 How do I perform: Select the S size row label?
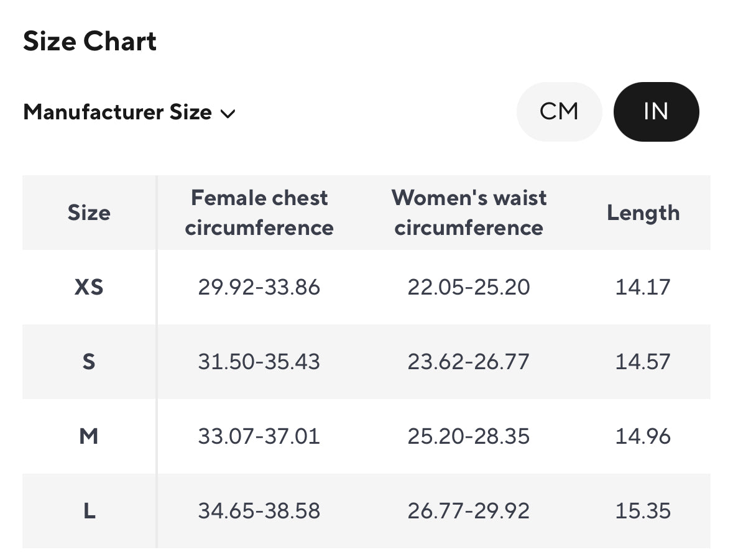pyautogui.click(x=89, y=362)
